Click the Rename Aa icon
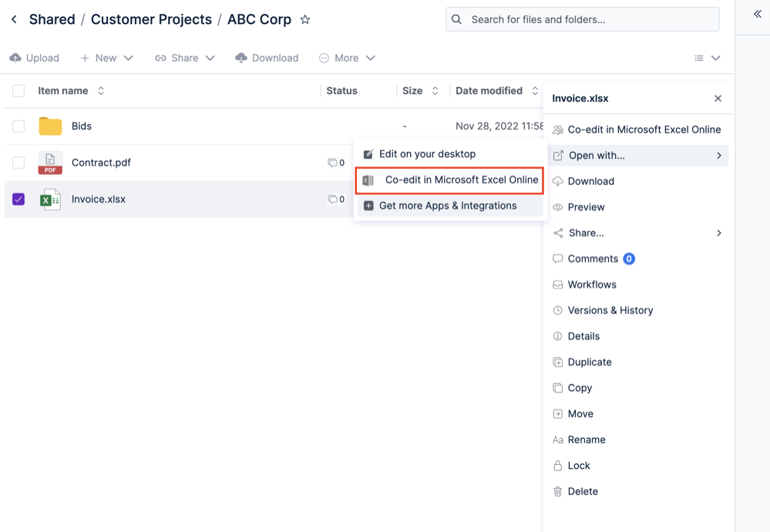This screenshot has width=770, height=532. point(558,440)
